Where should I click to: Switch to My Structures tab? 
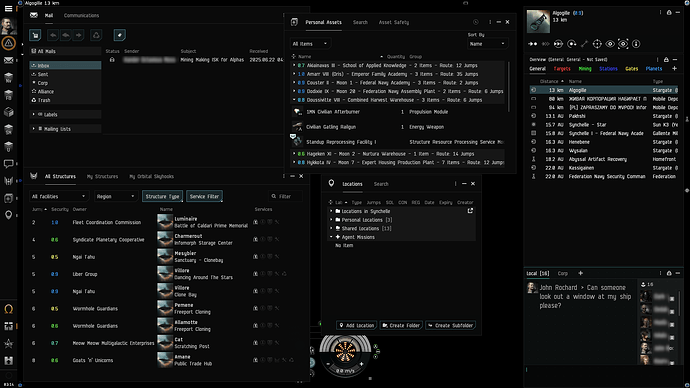pos(102,176)
